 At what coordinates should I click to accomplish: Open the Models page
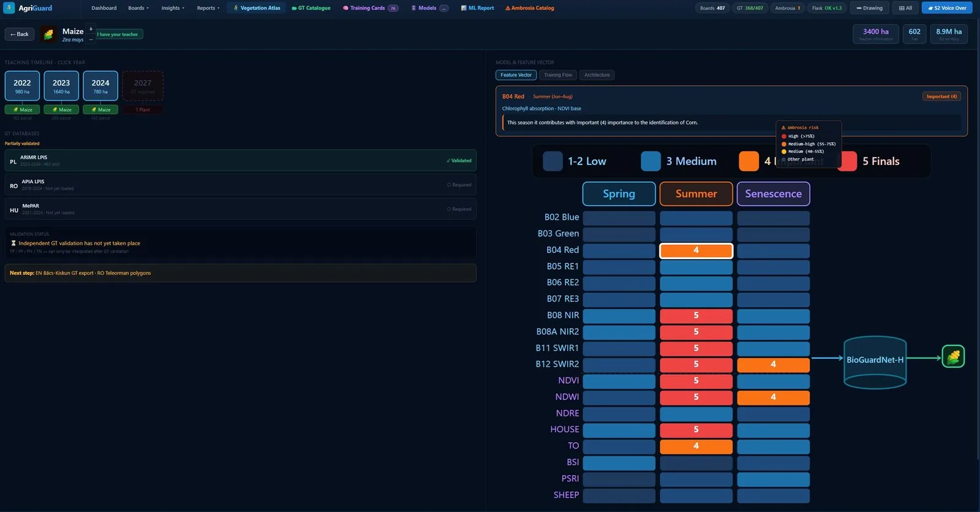tap(429, 8)
